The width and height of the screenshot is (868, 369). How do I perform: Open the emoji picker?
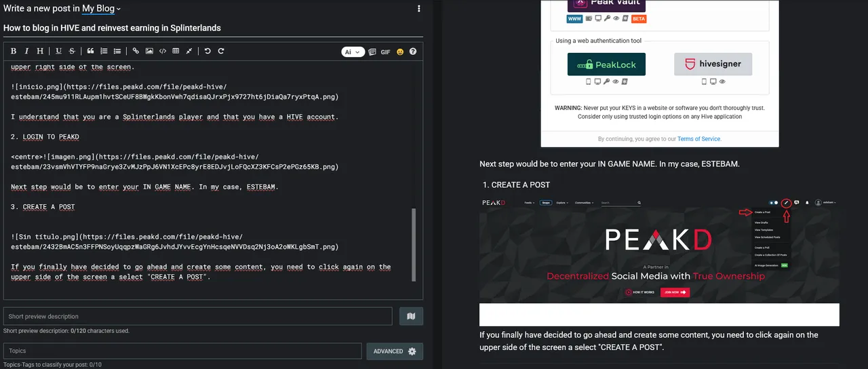click(x=400, y=52)
